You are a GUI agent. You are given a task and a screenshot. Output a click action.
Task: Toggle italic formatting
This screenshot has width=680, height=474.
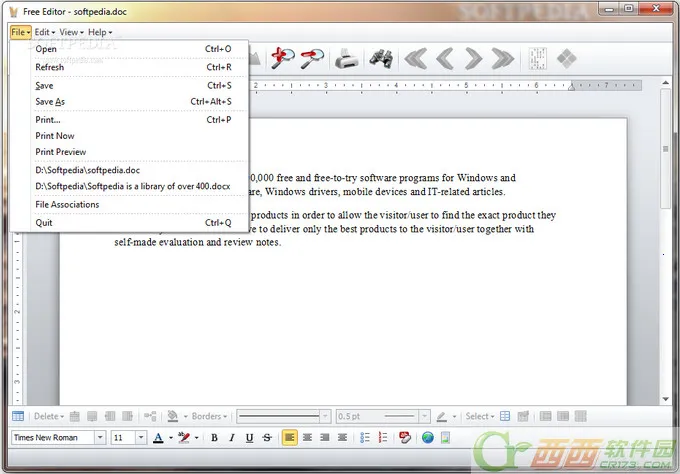(x=231, y=437)
